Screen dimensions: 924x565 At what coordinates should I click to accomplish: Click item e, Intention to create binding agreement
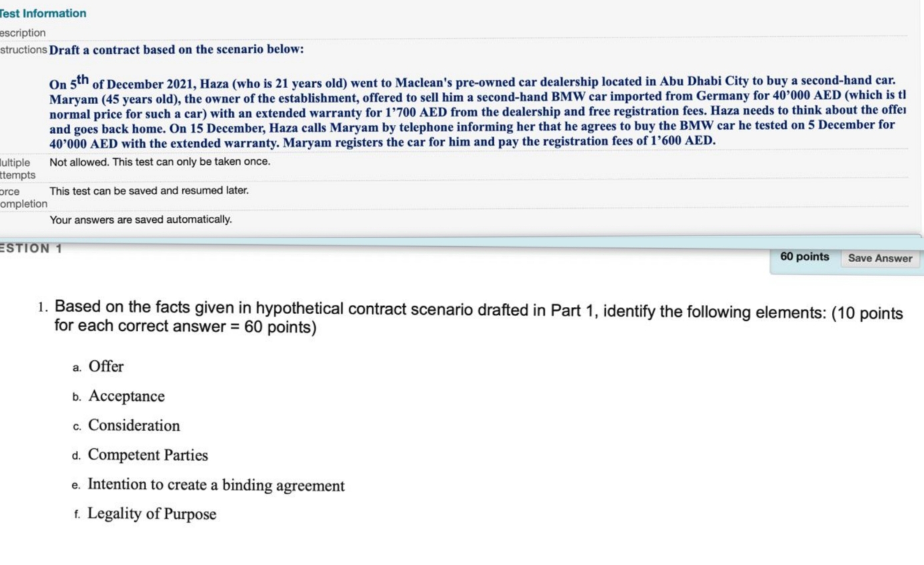[x=216, y=485]
